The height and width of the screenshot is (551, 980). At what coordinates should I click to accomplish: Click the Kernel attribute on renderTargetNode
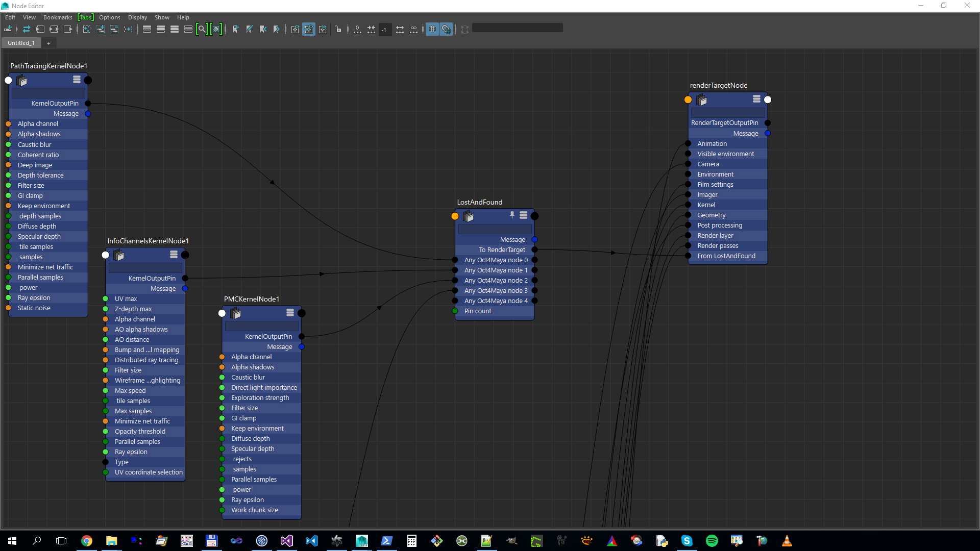click(x=706, y=205)
